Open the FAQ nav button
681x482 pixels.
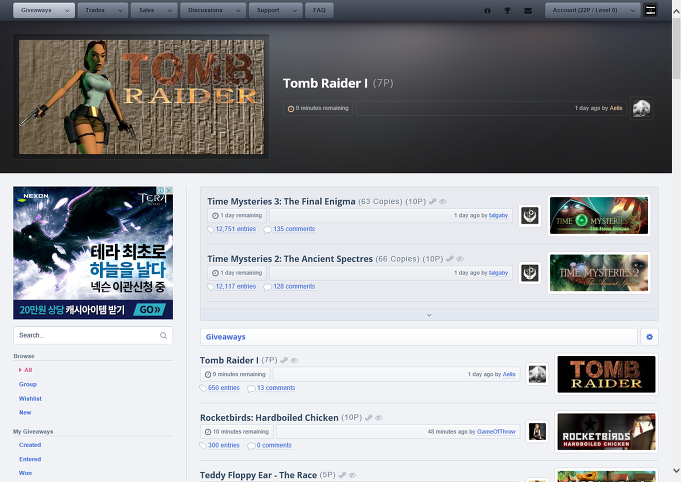(319, 10)
